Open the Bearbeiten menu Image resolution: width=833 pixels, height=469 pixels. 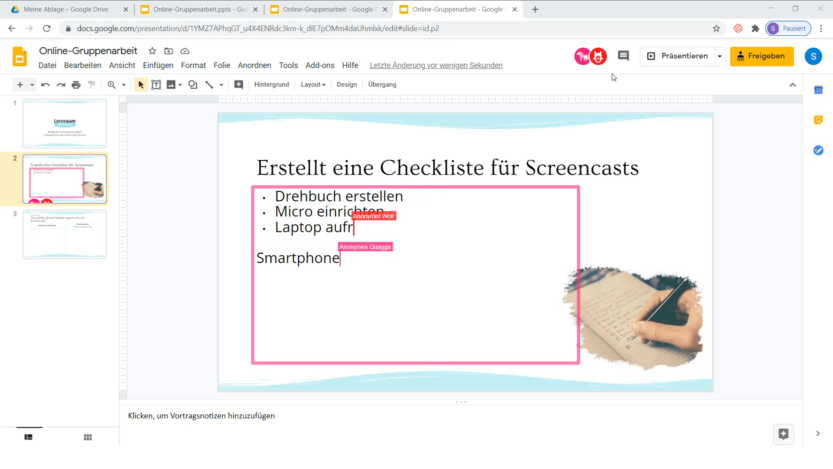pos(82,65)
